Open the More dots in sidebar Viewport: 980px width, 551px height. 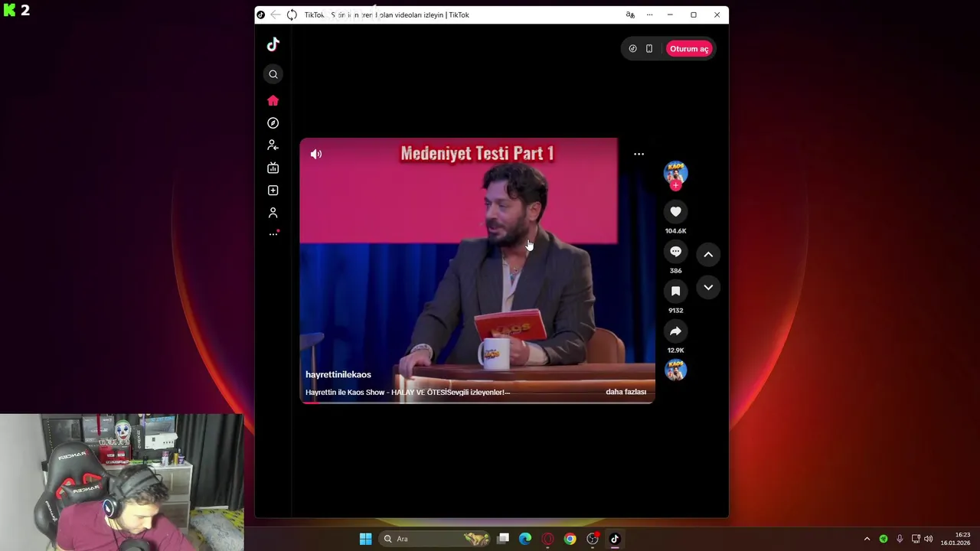pyautogui.click(x=273, y=234)
